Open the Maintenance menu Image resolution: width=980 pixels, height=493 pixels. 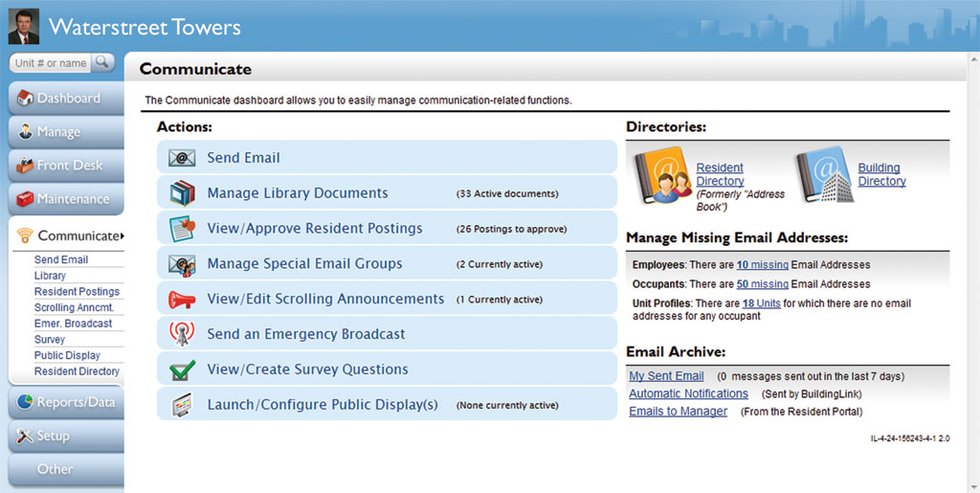[x=66, y=199]
